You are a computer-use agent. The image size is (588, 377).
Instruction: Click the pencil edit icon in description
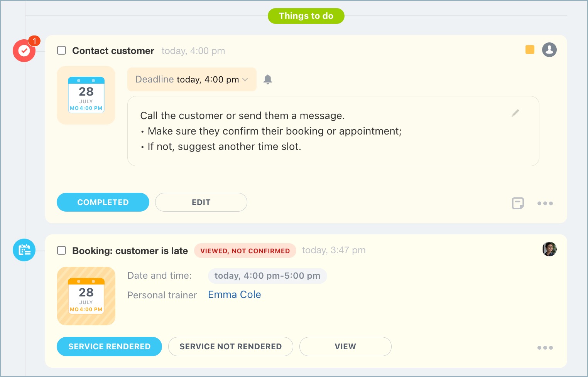tap(515, 113)
